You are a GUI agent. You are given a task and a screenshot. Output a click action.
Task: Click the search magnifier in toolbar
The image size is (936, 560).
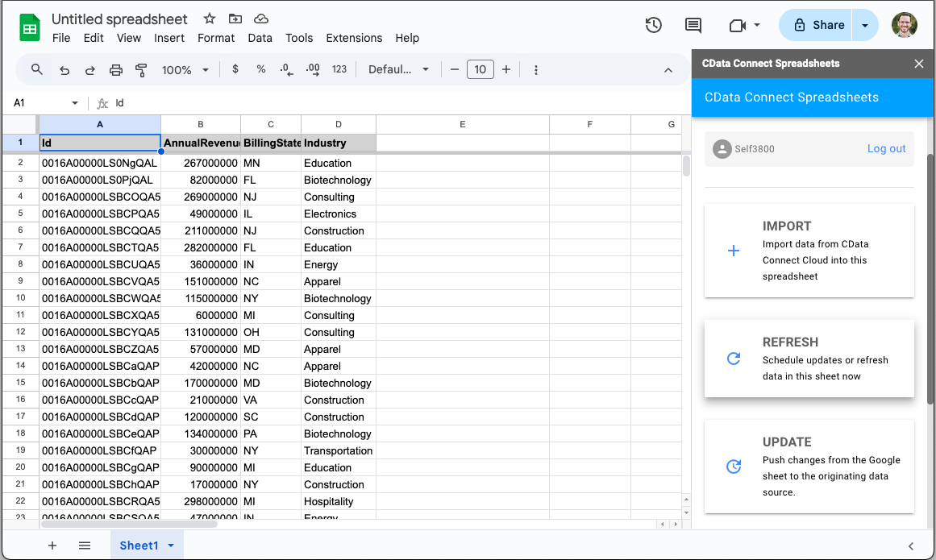click(37, 70)
